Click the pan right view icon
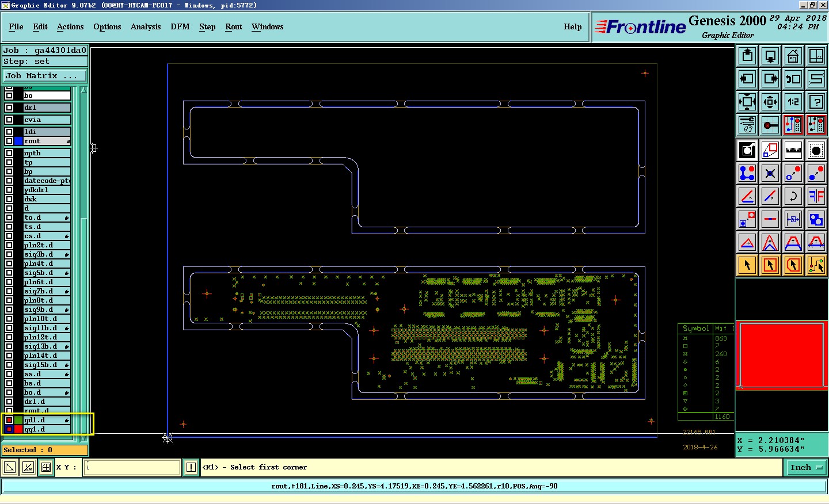Viewport: 829px width, 504px height. click(x=770, y=79)
